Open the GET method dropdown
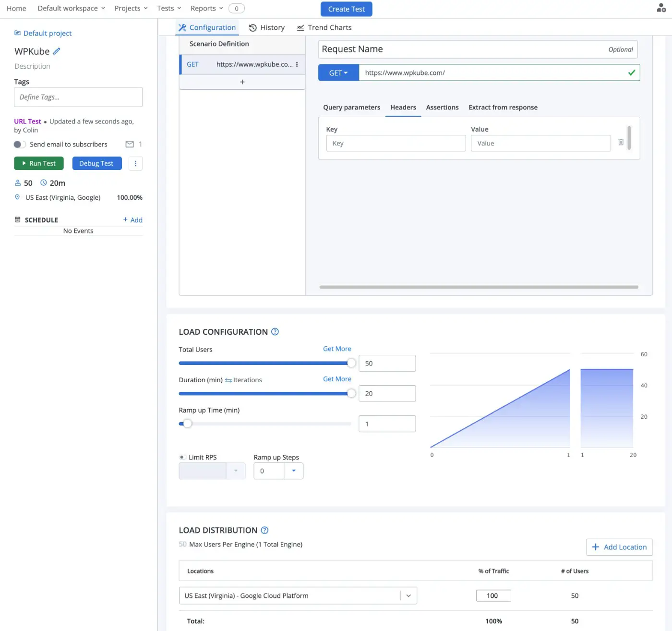The width and height of the screenshot is (672, 631). tap(338, 73)
